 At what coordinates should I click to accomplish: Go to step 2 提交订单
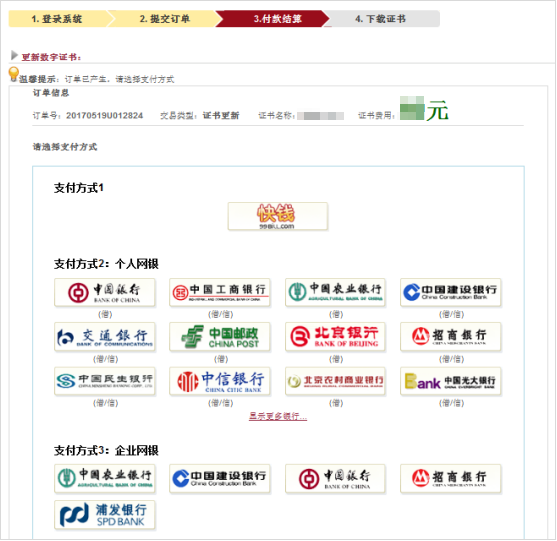(x=165, y=19)
